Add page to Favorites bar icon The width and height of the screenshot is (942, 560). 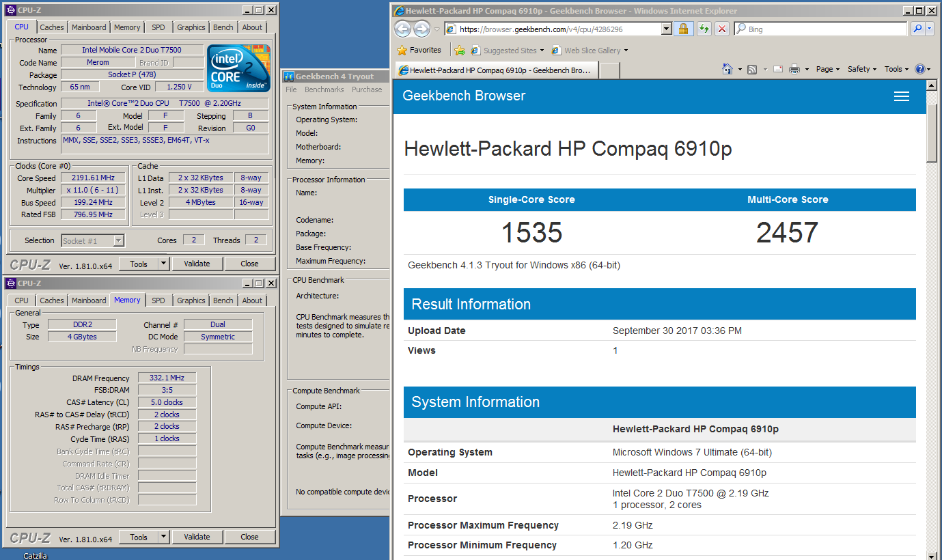[460, 51]
